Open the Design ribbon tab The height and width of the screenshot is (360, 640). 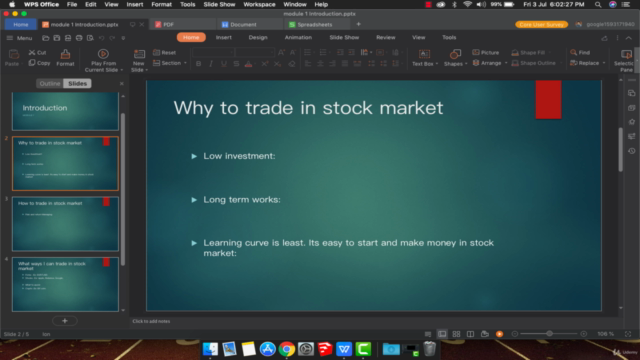258,37
